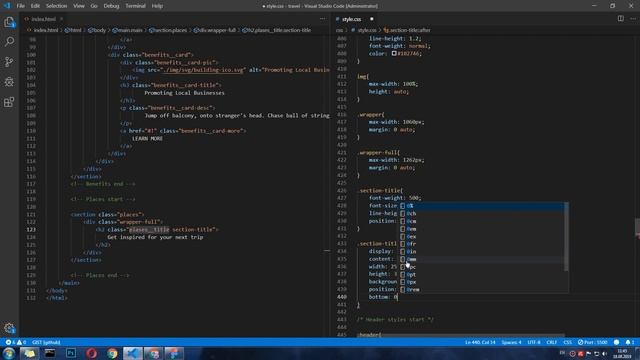Click the VS Code logo in title bar

click(7, 6)
